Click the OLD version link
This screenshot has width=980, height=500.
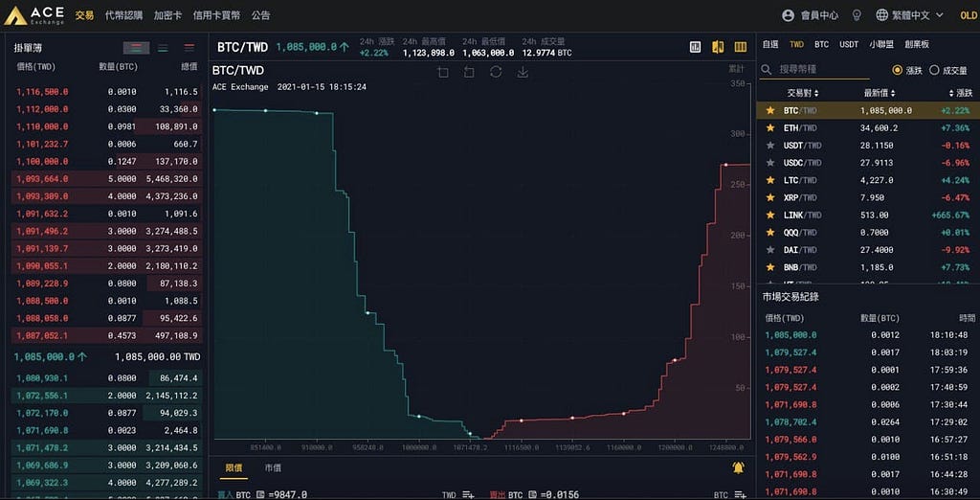[x=969, y=15]
